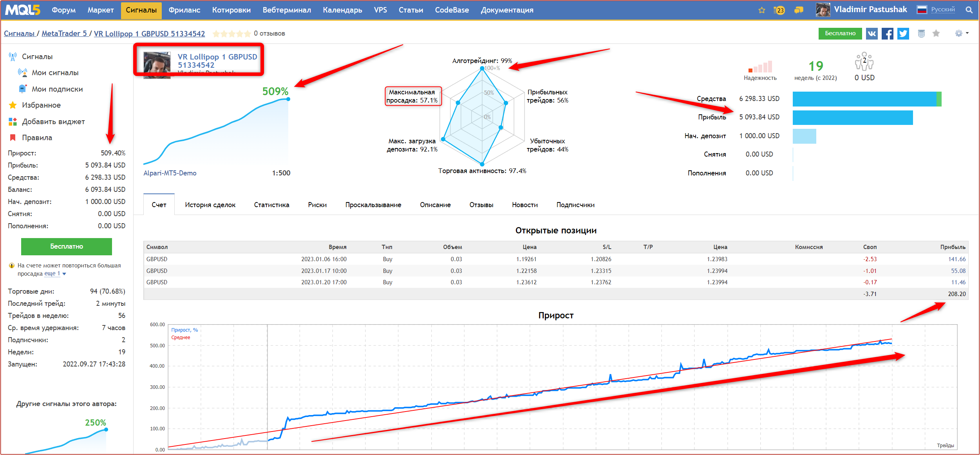The image size is (980, 455).
Task: Open notifications badge showing 23
Action: [779, 10]
